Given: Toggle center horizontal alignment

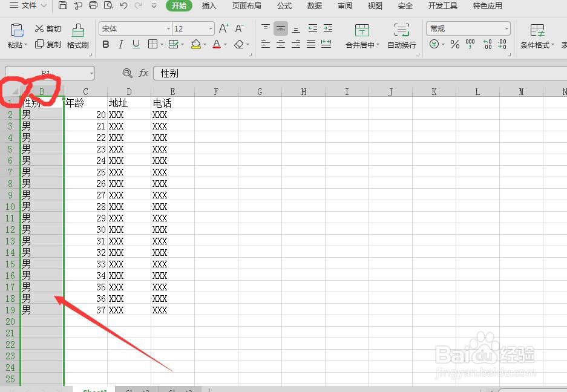Looking at the screenshot, I should pyautogui.click(x=281, y=44).
